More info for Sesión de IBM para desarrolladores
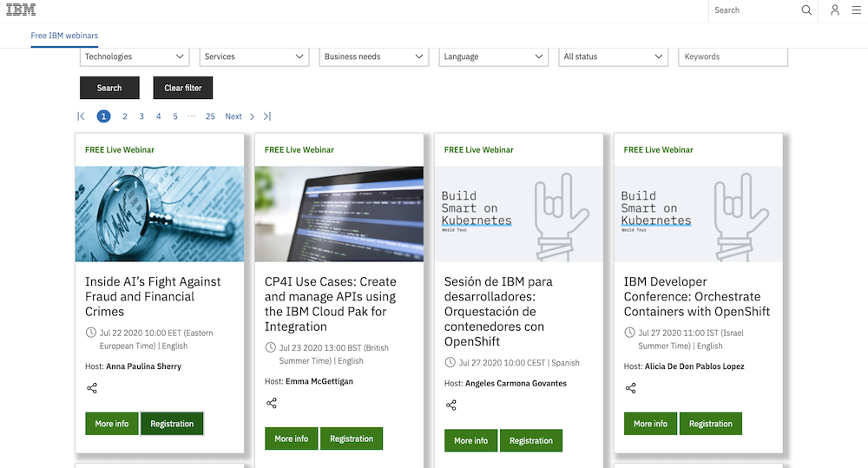The height and width of the screenshot is (468, 868). point(471,441)
